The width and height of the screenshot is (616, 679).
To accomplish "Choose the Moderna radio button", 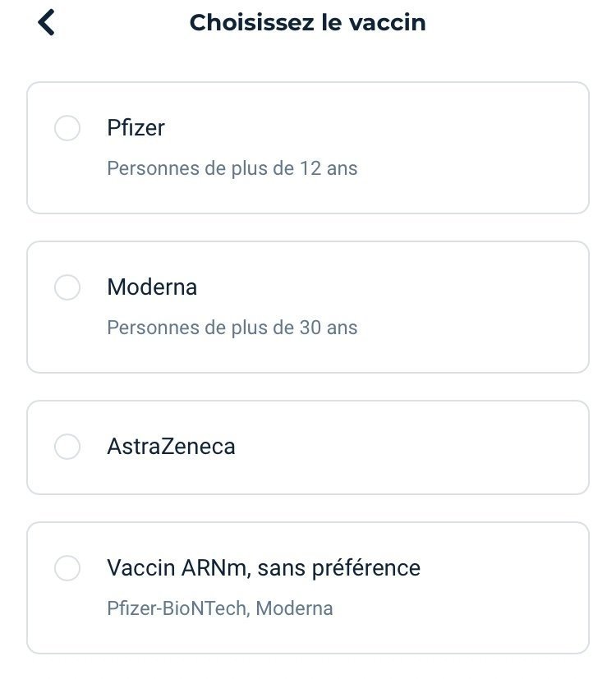I will pyautogui.click(x=67, y=287).
